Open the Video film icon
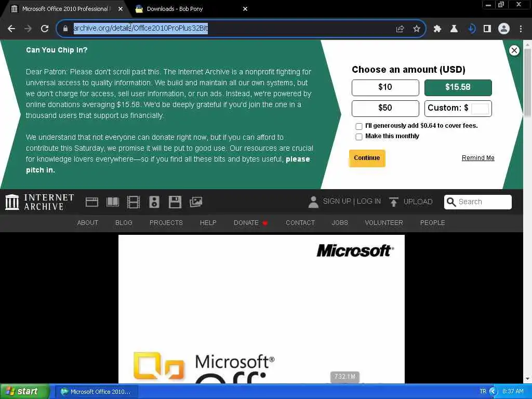 134,202
